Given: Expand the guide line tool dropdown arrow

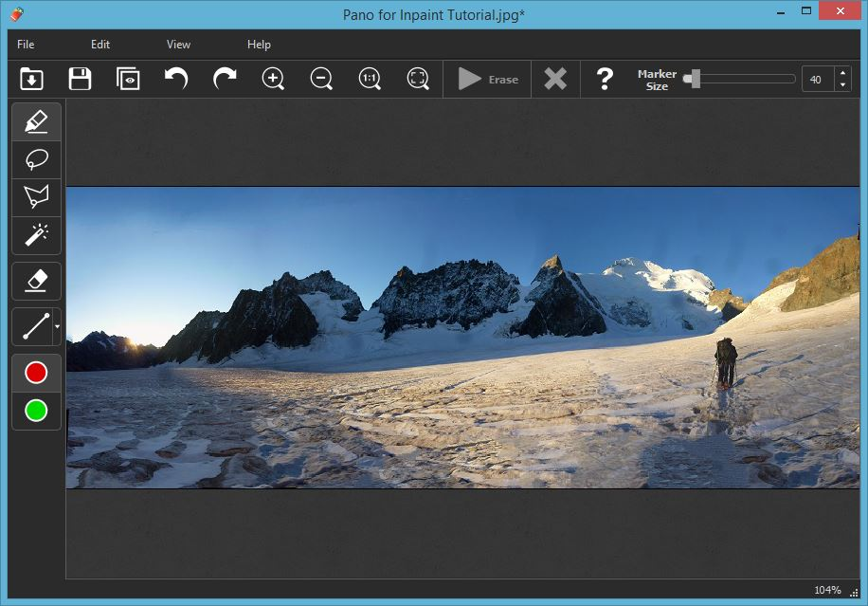Looking at the screenshot, I should 57,327.
